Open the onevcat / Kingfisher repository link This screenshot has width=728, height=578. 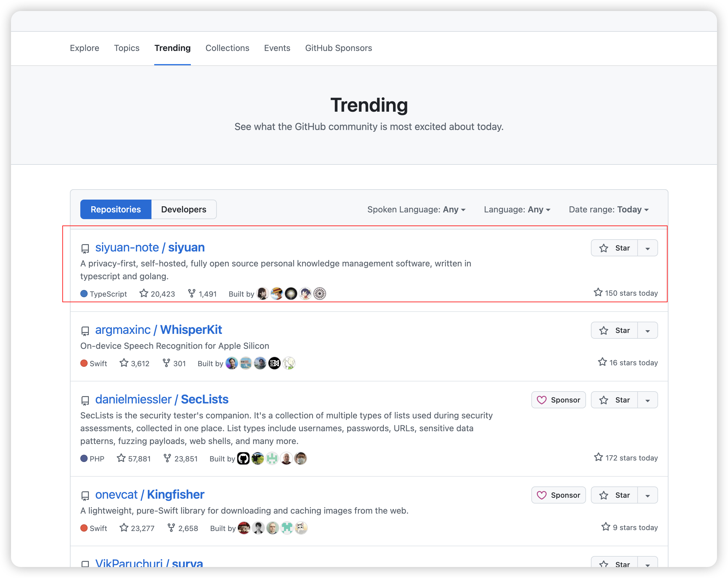pyautogui.click(x=150, y=494)
